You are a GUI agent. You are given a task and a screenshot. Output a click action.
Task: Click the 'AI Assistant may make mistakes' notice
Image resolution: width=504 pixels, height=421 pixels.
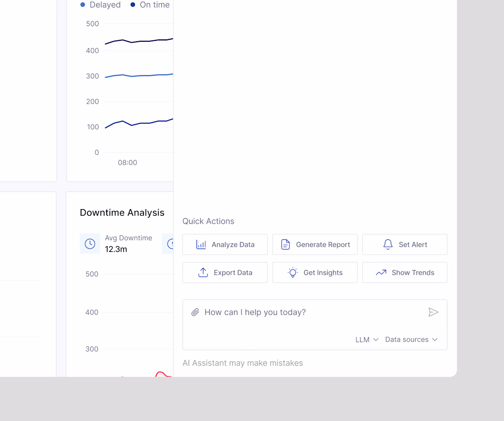(x=243, y=363)
